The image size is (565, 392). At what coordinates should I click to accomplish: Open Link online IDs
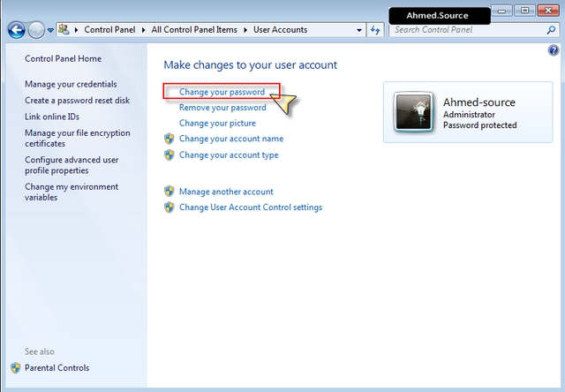pyautogui.click(x=52, y=117)
